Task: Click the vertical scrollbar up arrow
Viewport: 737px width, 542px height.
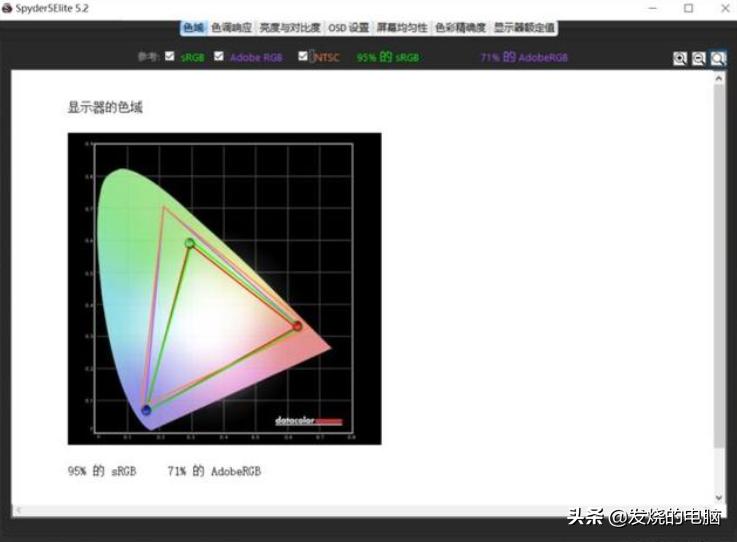Action: [719, 79]
